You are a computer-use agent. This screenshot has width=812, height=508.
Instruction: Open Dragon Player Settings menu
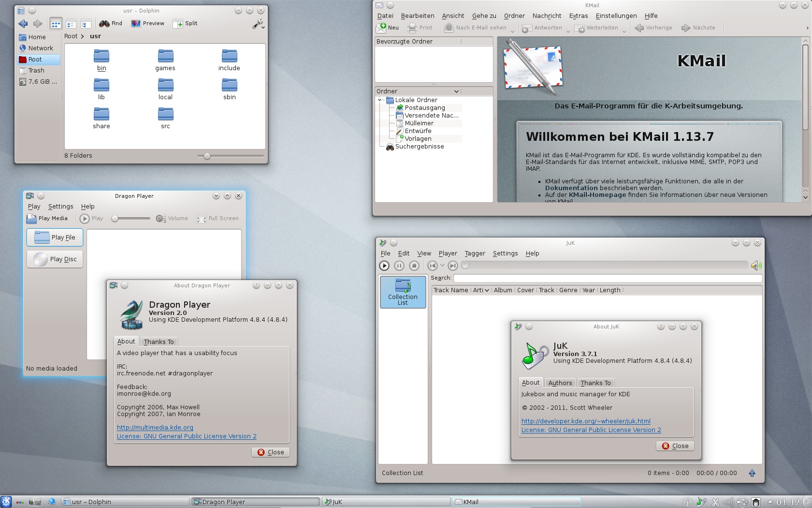(60, 207)
